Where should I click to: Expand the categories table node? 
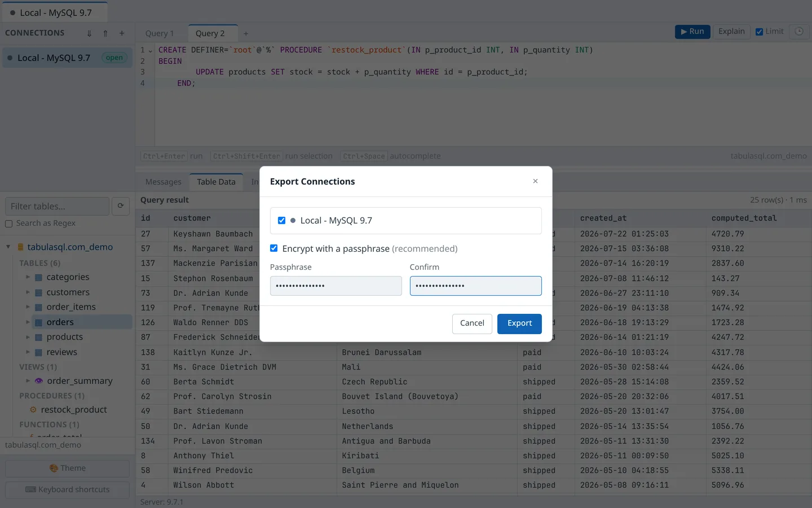pos(28,277)
